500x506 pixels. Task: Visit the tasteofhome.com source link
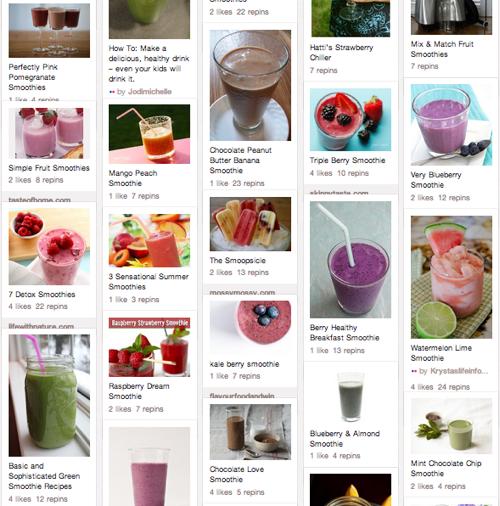[x=39, y=200]
